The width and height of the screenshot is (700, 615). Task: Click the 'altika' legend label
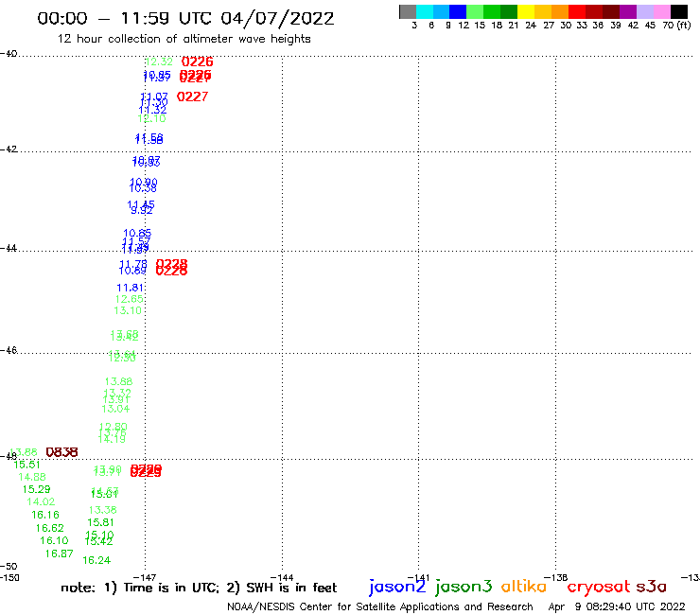[x=524, y=587]
